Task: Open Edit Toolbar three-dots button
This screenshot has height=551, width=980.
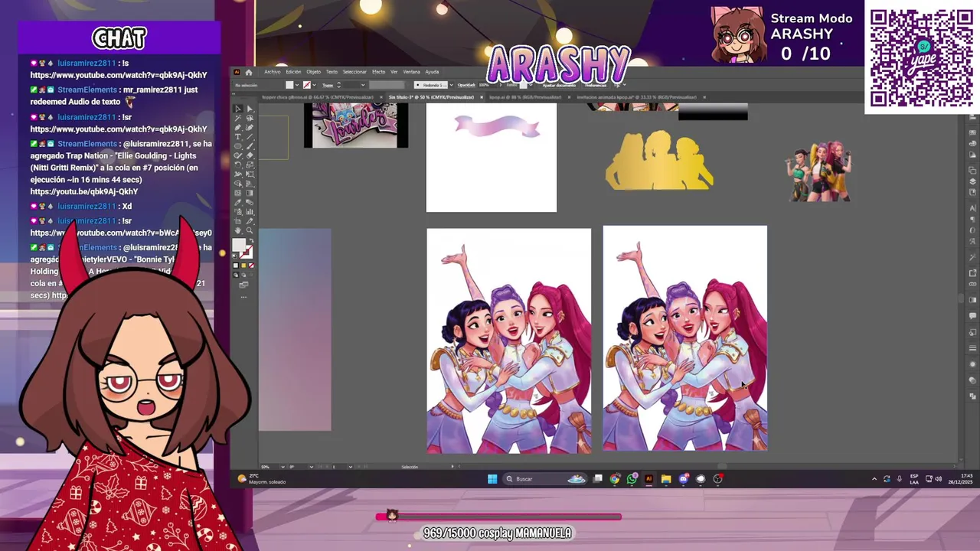Action: [243, 297]
